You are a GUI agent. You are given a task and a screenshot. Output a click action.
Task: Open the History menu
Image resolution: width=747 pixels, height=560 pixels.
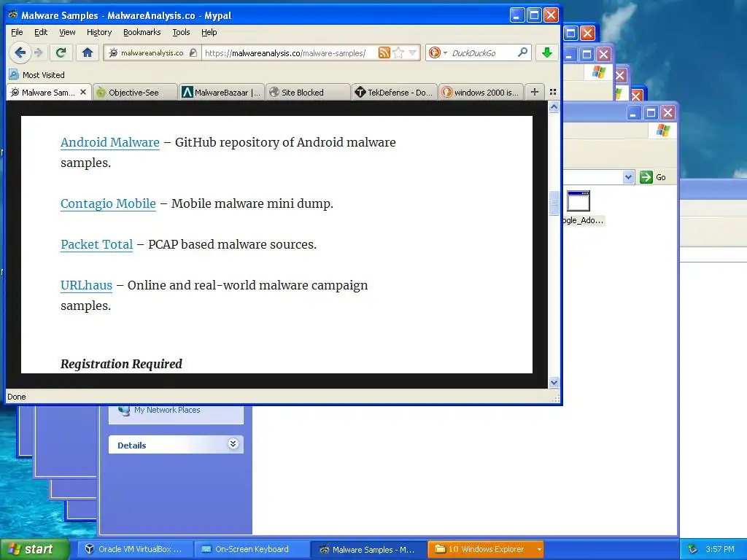[99, 32]
